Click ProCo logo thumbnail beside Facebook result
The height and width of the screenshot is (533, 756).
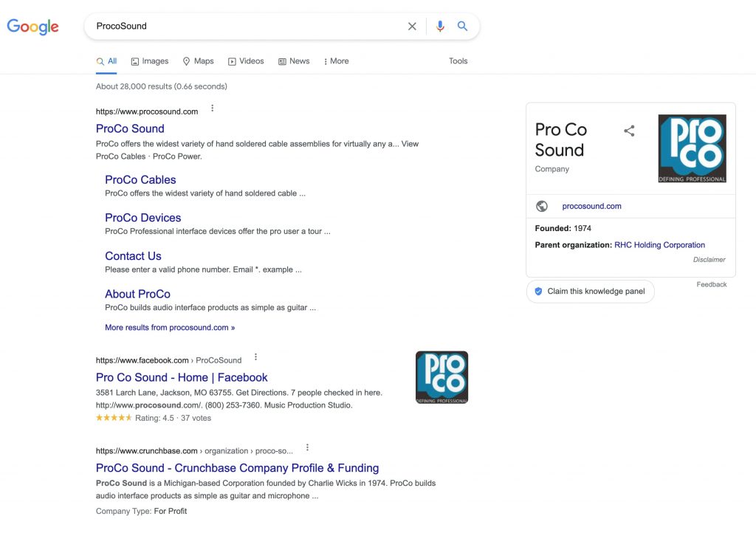441,377
